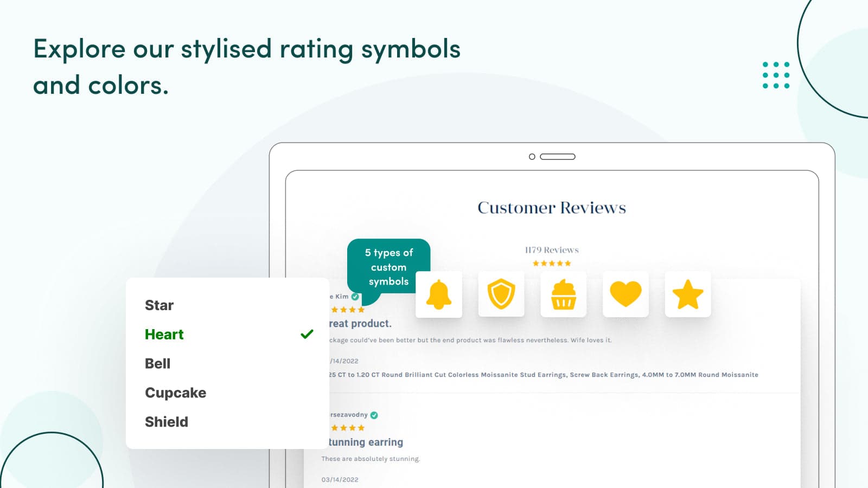Select the heart rating symbol icon
The image size is (868, 488).
(x=626, y=294)
